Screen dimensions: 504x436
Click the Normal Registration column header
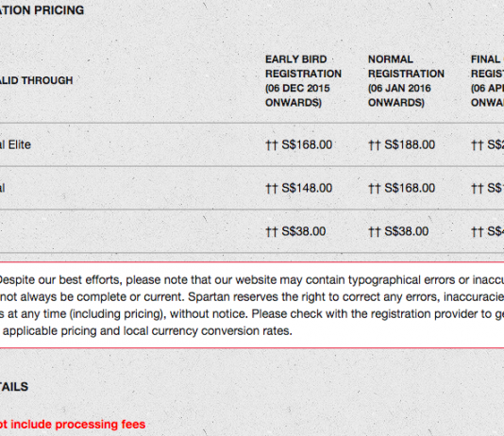pos(406,80)
